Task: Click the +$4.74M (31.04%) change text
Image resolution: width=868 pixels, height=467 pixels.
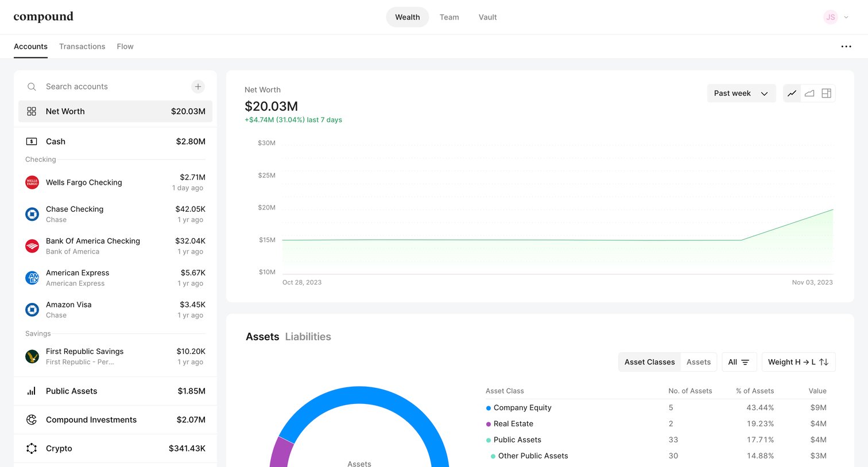Action: tap(293, 120)
